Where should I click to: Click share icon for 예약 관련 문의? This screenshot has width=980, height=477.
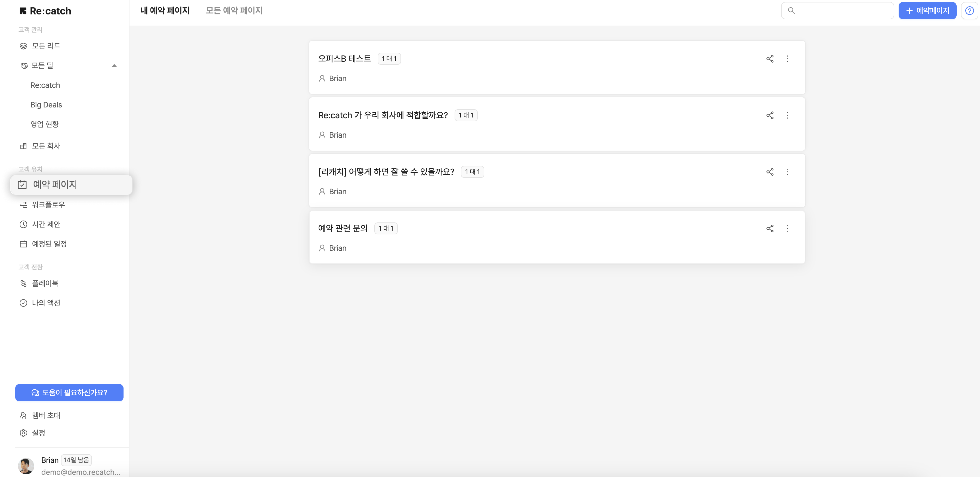coord(770,228)
